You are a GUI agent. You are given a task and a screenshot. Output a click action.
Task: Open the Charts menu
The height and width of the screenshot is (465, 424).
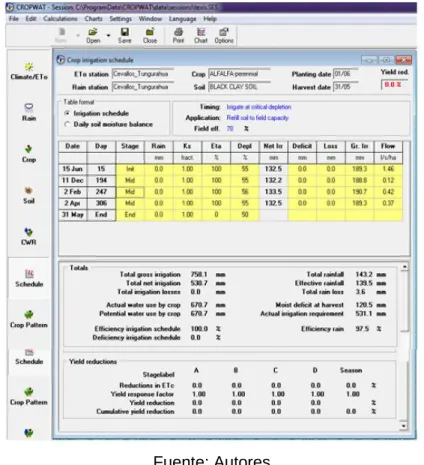click(93, 19)
